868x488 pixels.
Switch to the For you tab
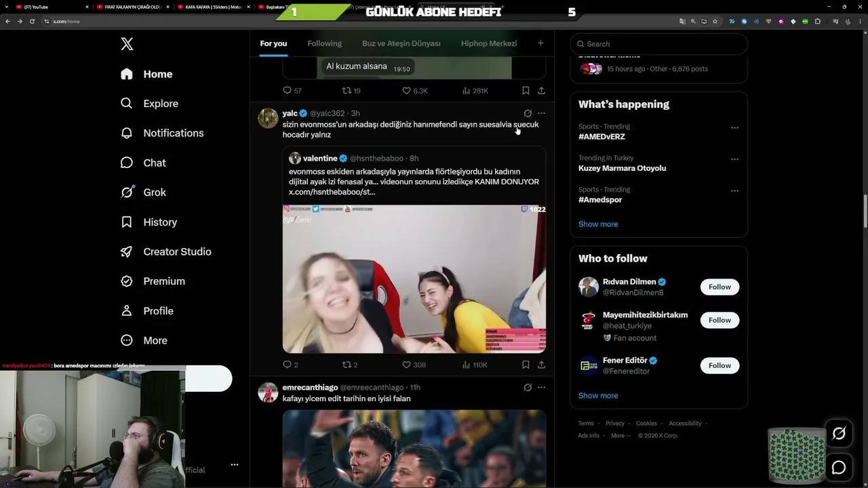pos(273,43)
